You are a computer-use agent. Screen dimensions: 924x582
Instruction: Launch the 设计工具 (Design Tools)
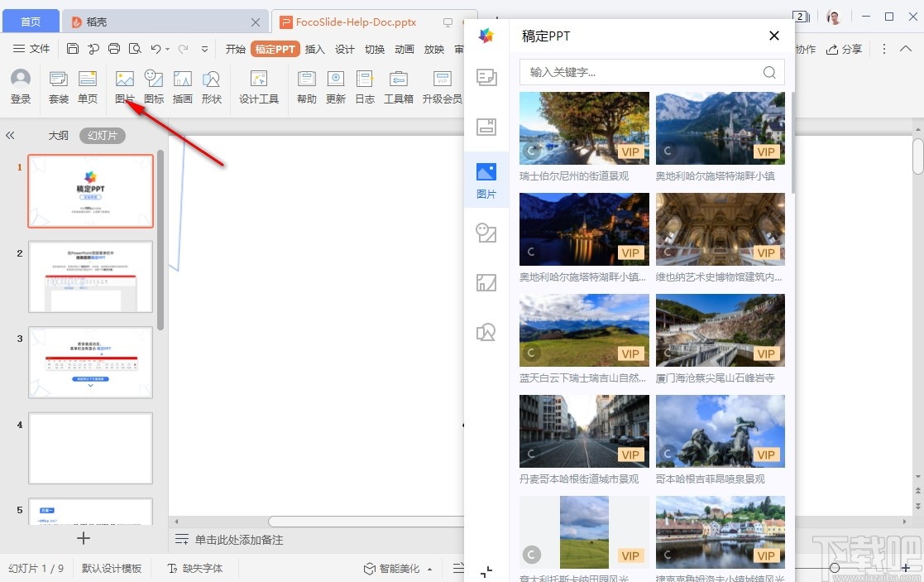259,85
